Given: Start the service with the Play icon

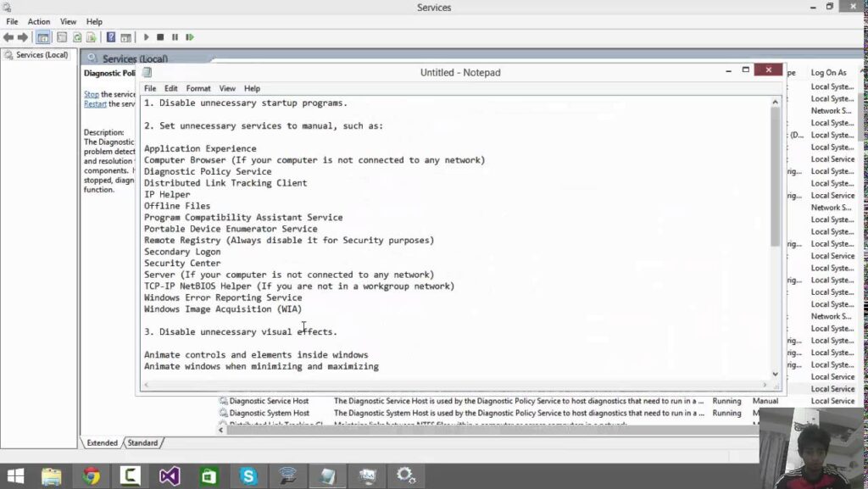Looking at the screenshot, I should click(x=146, y=37).
